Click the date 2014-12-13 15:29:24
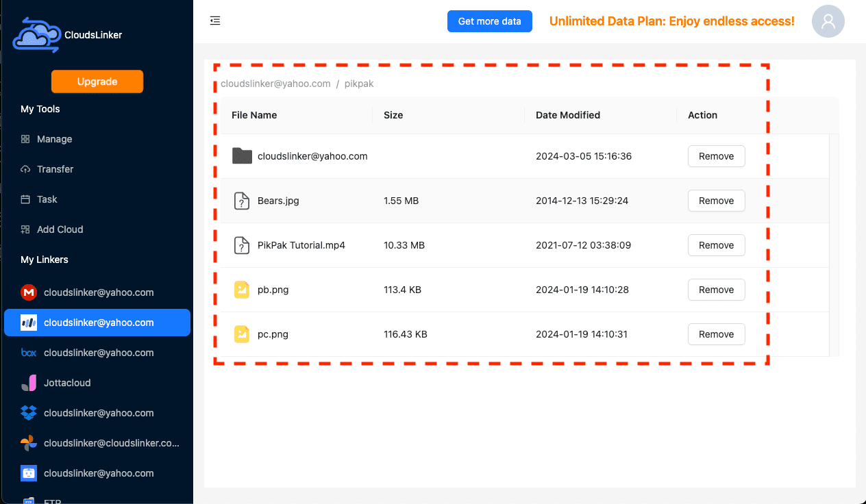Viewport: 866px width, 504px height. [582, 201]
